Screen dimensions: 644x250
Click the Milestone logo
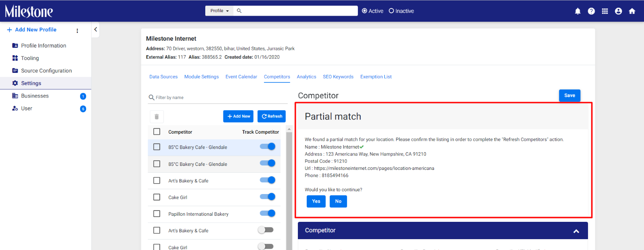pyautogui.click(x=29, y=11)
